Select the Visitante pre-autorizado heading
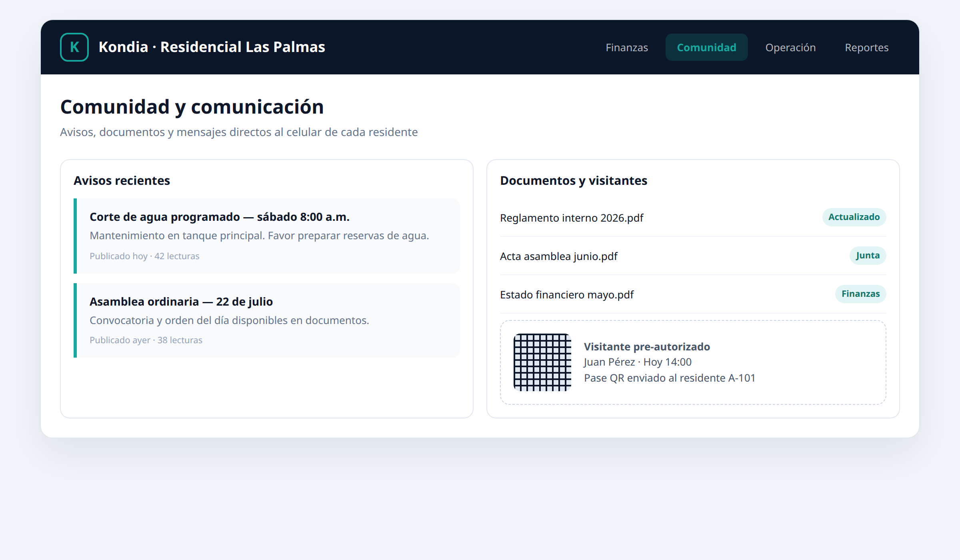This screenshot has width=960, height=560. [x=647, y=347]
